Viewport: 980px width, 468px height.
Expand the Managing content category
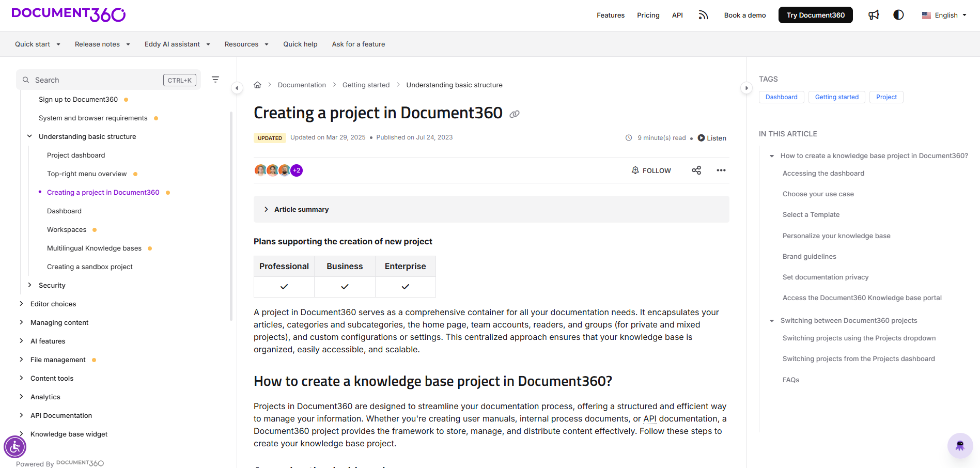click(x=21, y=322)
